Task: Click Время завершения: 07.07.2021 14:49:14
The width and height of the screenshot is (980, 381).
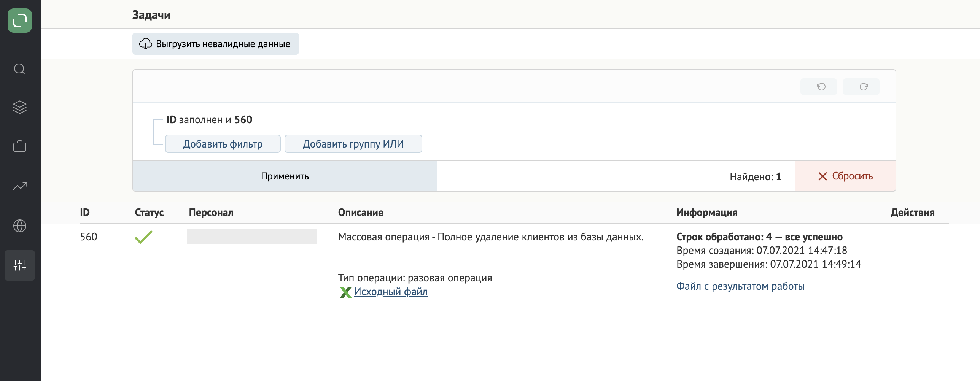Action: tap(768, 264)
